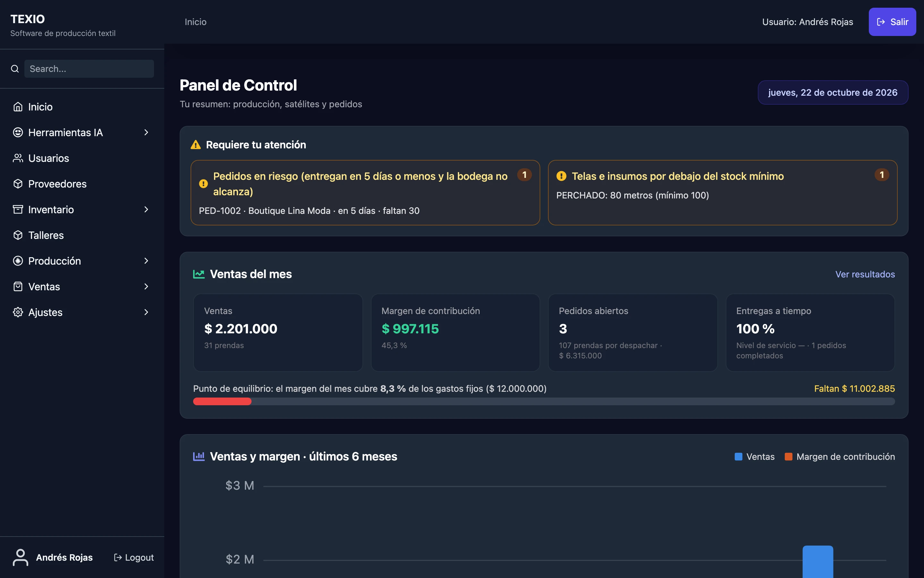Open Herramientas IA menu label
The image size is (924, 578).
coord(66,132)
